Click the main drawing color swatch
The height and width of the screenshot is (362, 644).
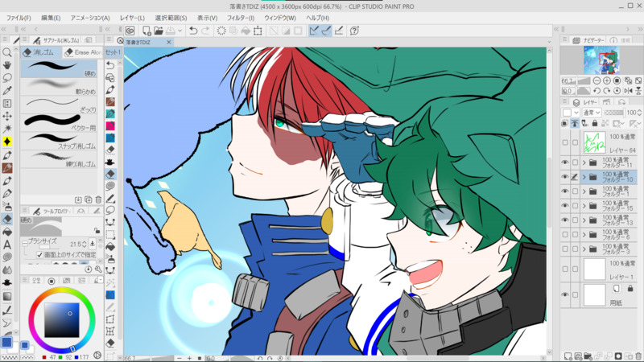7,342
